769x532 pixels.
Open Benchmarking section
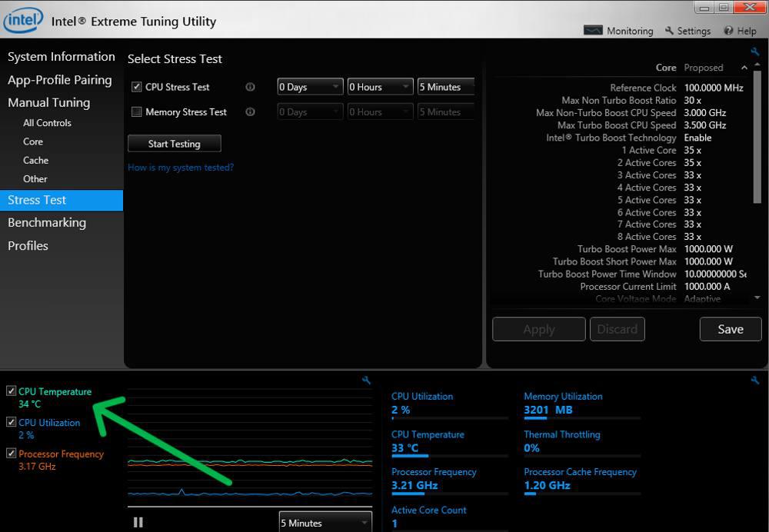pyautogui.click(x=47, y=223)
